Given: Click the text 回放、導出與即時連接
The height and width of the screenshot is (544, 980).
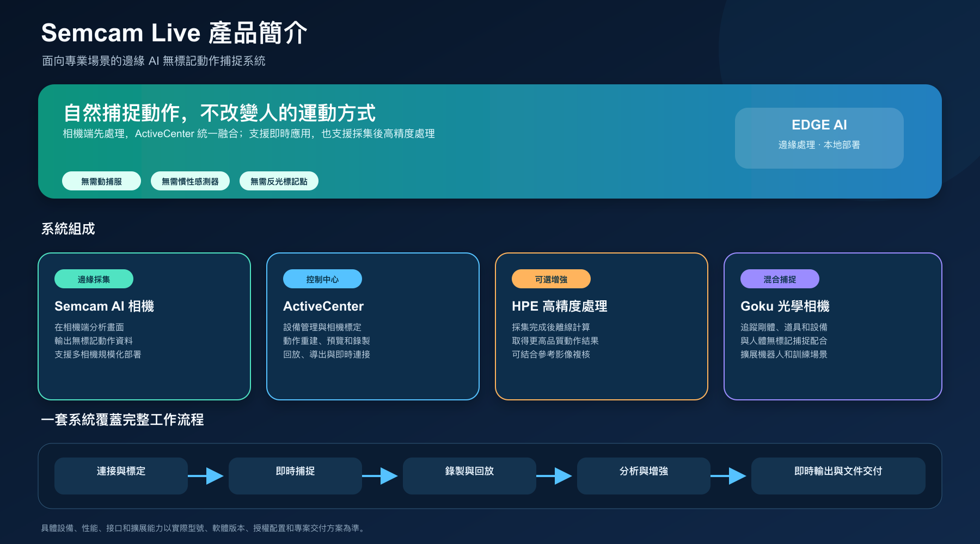Looking at the screenshot, I should tap(327, 354).
